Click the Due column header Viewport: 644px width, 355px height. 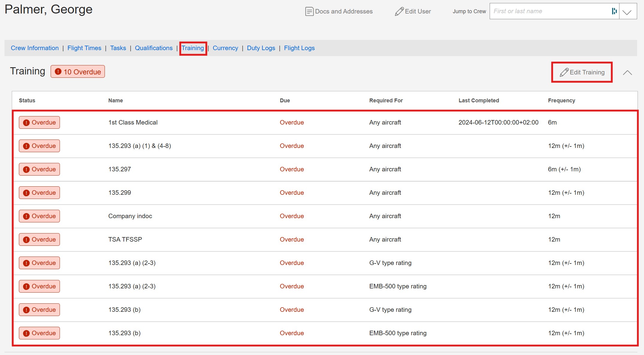(x=285, y=101)
